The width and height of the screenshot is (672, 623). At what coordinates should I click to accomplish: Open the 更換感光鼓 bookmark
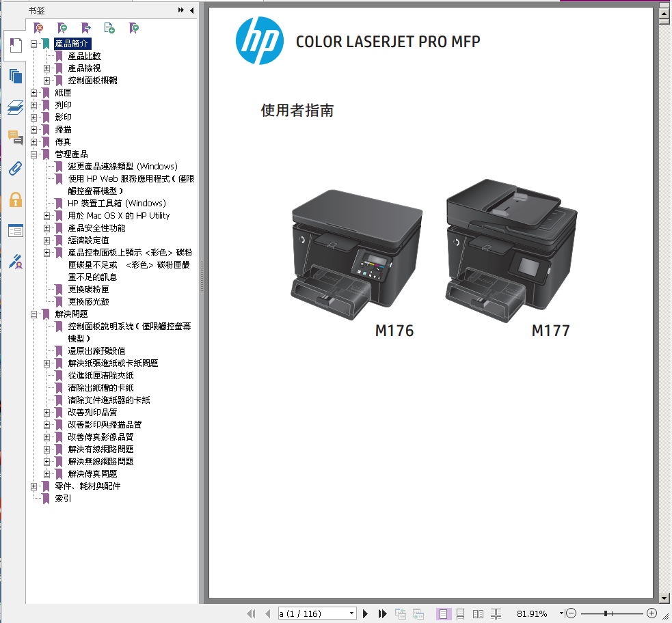[88, 302]
